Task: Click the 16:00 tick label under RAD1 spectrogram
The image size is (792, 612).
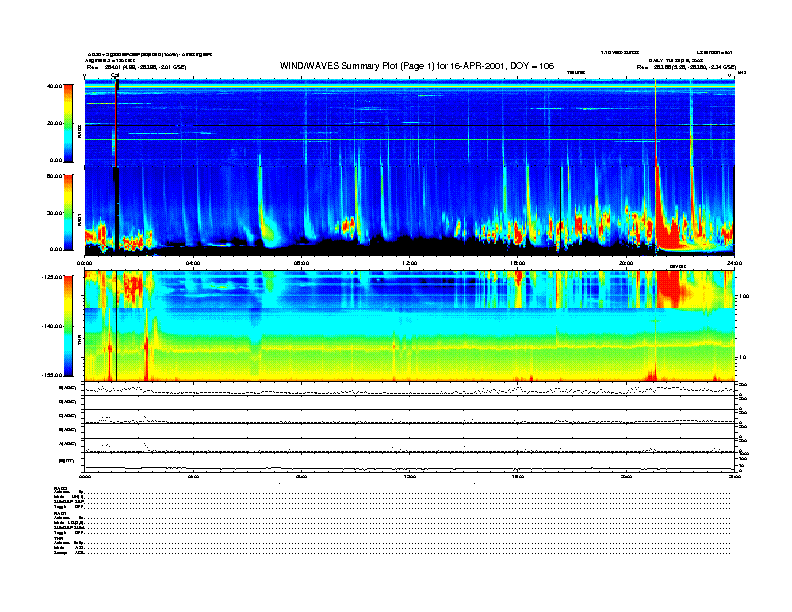Action: [x=518, y=263]
